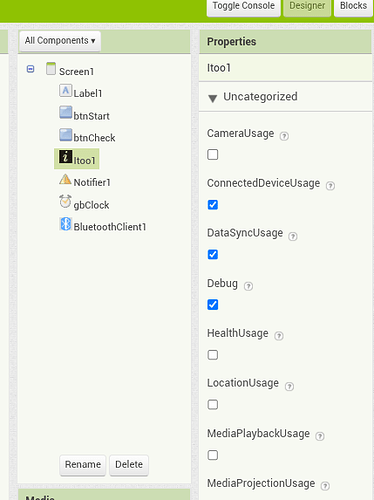
Task: Collapse the Screen1 tree node
Action: click(x=30, y=69)
